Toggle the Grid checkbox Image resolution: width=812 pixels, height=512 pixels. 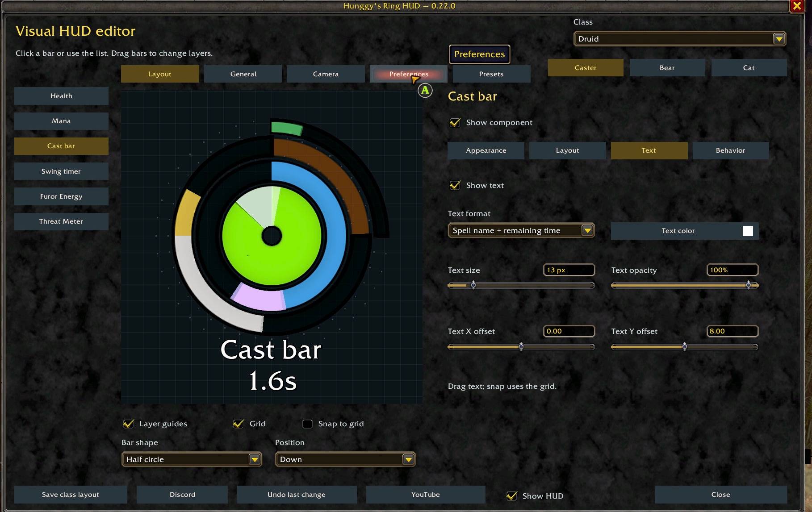(239, 424)
